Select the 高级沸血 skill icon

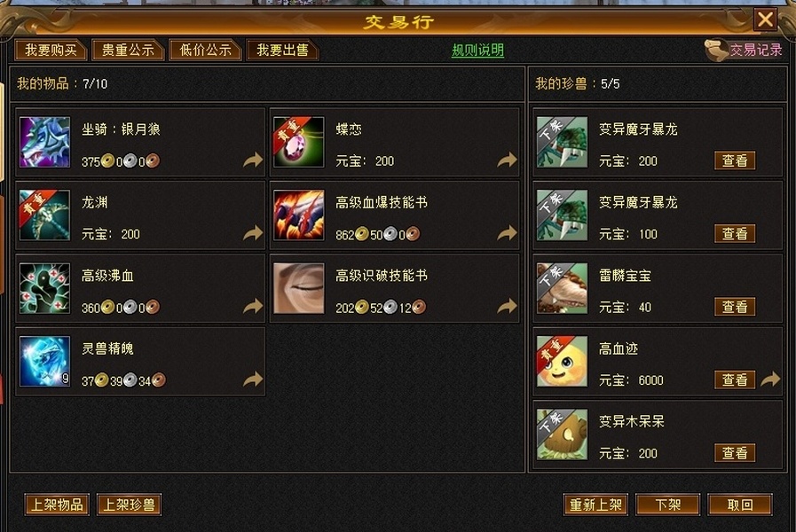pos(44,288)
